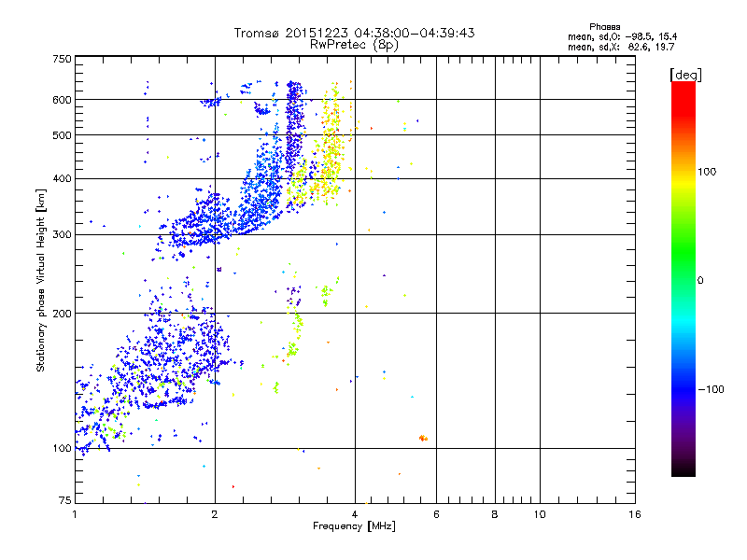Click the 'Phases' header at top right
The width and height of the screenshot is (747, 560).
(x=604, y=27)
